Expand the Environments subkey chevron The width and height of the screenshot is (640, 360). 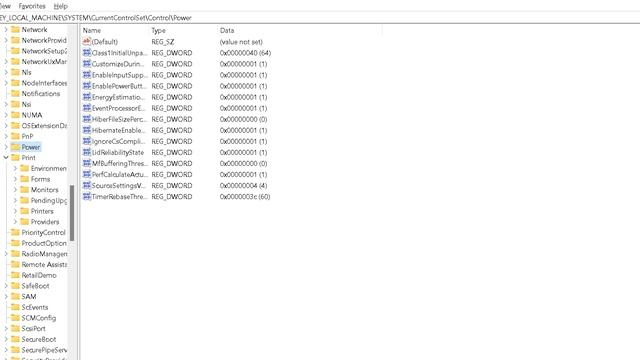click(x=15, y=168)
